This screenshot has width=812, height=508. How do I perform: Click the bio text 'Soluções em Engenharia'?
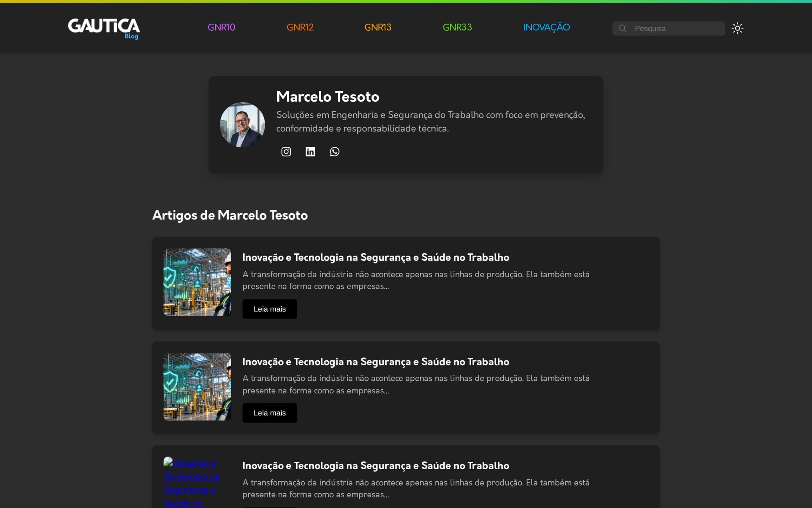click(327, 115)
